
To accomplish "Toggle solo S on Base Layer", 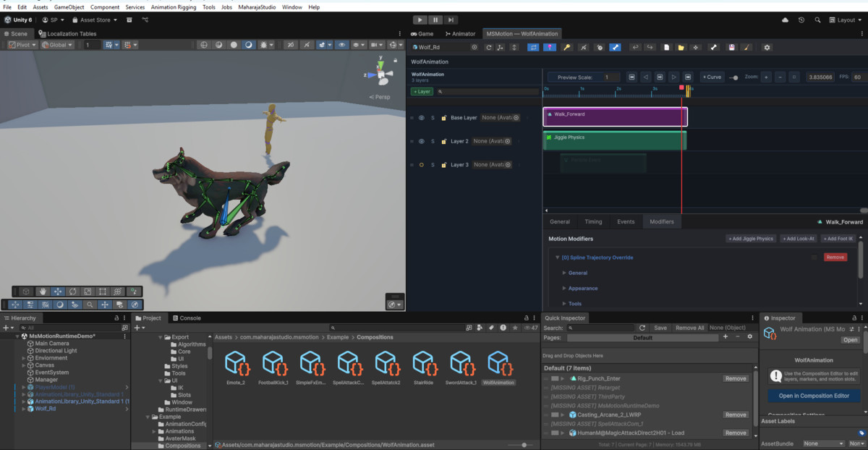I will (433, 117).
